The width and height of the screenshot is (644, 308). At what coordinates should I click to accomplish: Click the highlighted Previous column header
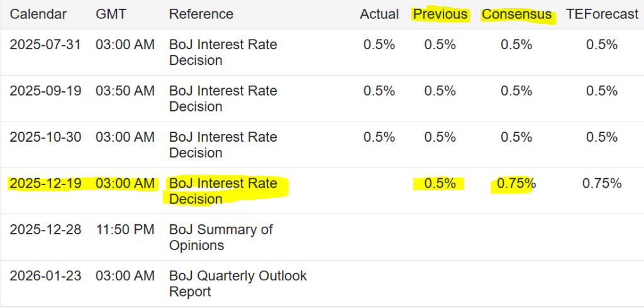(440, 14)
